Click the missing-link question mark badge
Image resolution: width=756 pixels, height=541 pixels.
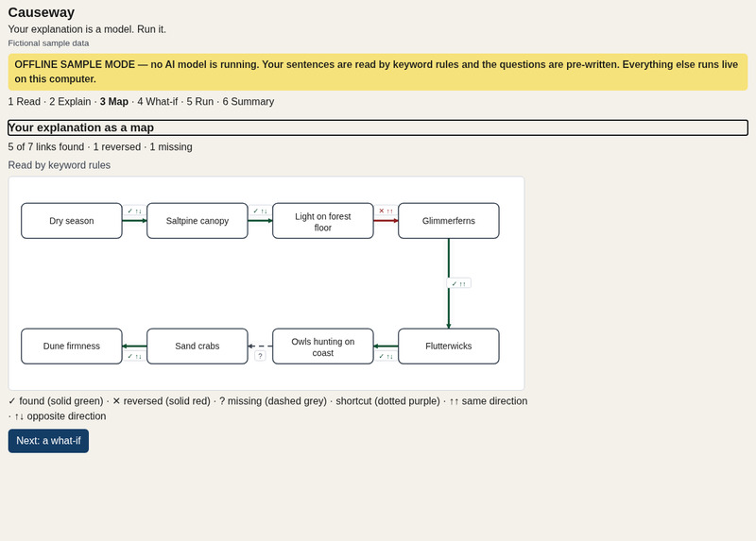[x=260, y=356]
